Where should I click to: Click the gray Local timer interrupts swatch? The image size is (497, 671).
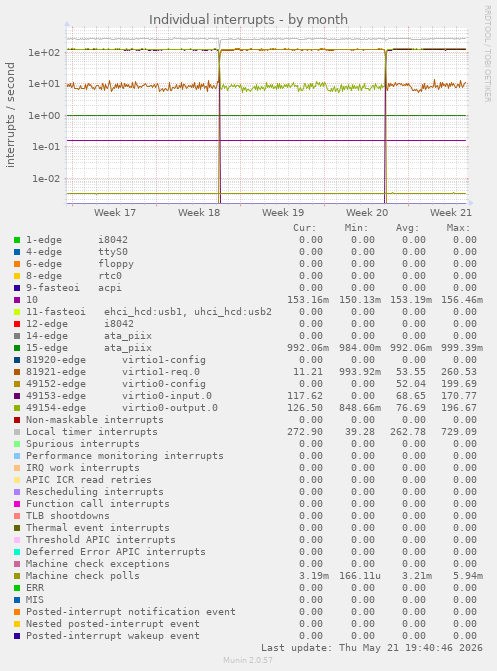pos(17,432)
